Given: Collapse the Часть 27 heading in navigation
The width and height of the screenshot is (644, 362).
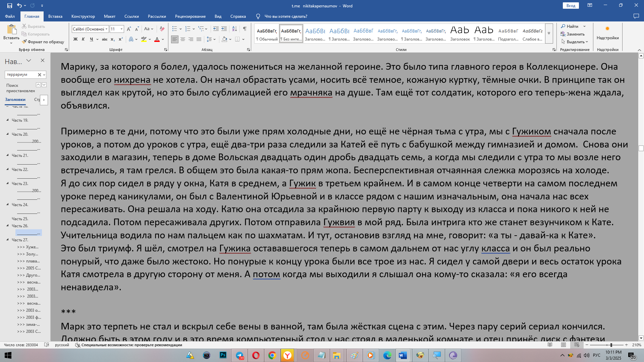Looking at the screenshot, I should pyautogui.click(x=8, y=240).
